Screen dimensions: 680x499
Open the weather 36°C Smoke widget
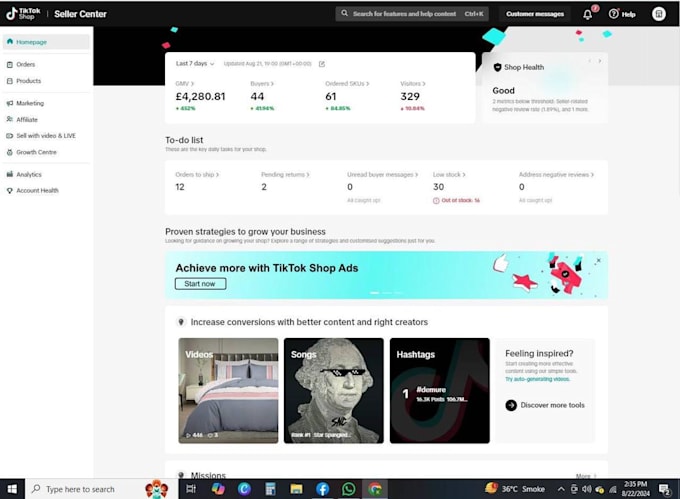[515, 489]
